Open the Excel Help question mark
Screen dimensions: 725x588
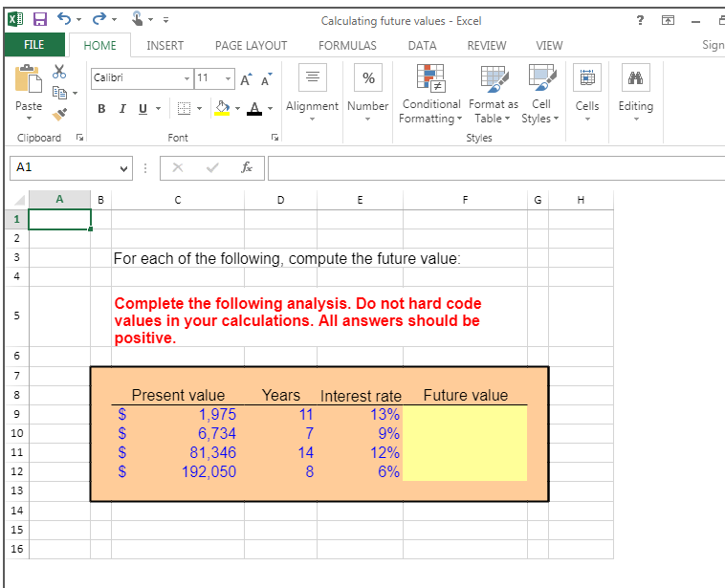(x=640, y=20)
